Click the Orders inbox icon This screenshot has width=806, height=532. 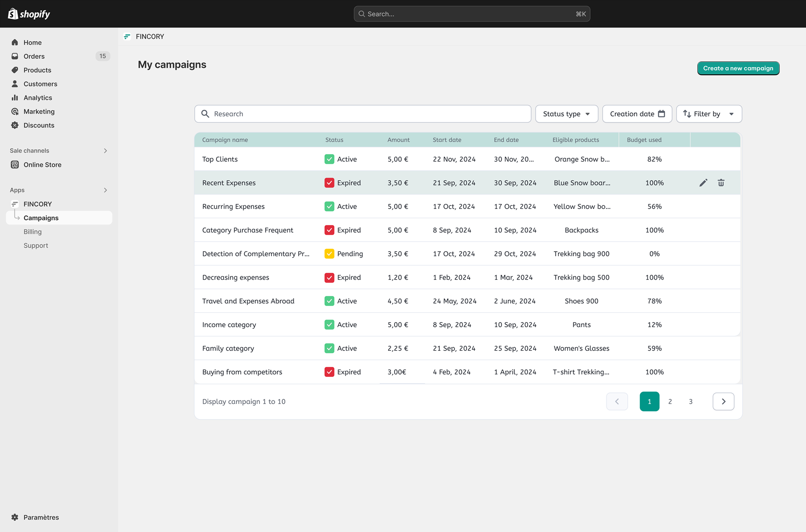(x=15, y=56)
